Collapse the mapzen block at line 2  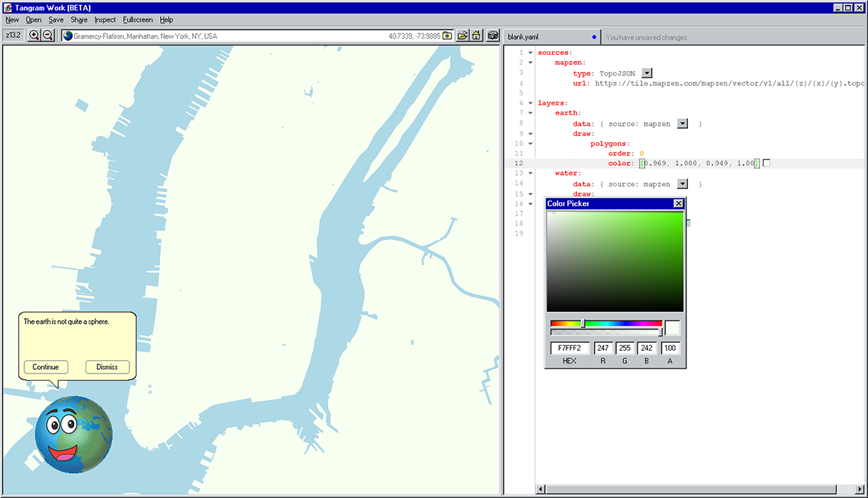[x=530, y=63]
